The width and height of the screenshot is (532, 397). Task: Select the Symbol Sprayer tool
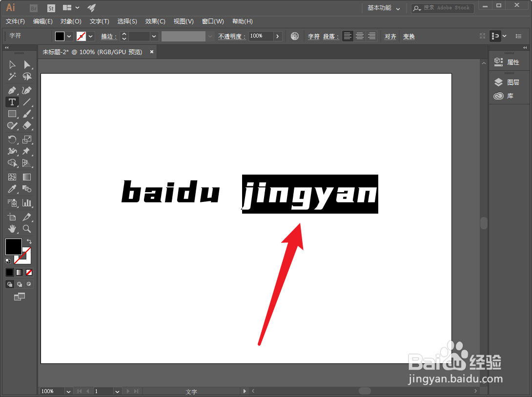click(x=12, y=203)
